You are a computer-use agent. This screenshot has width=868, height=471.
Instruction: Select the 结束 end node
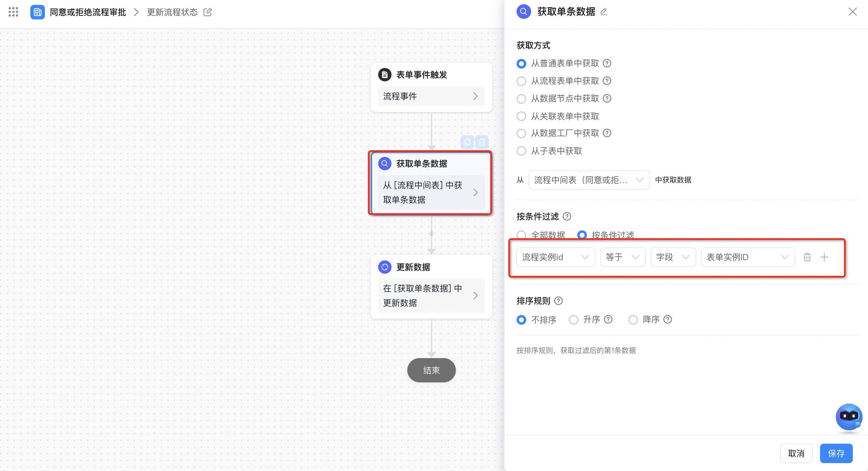pos(431,370)
